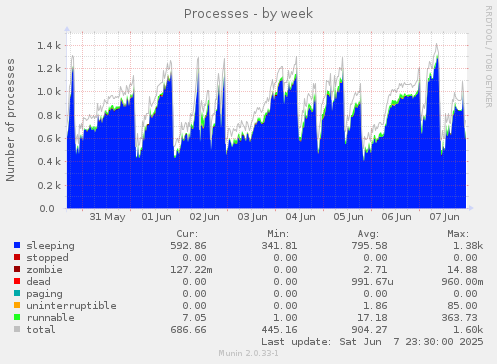Click the zombie legend color swatch

17,269
